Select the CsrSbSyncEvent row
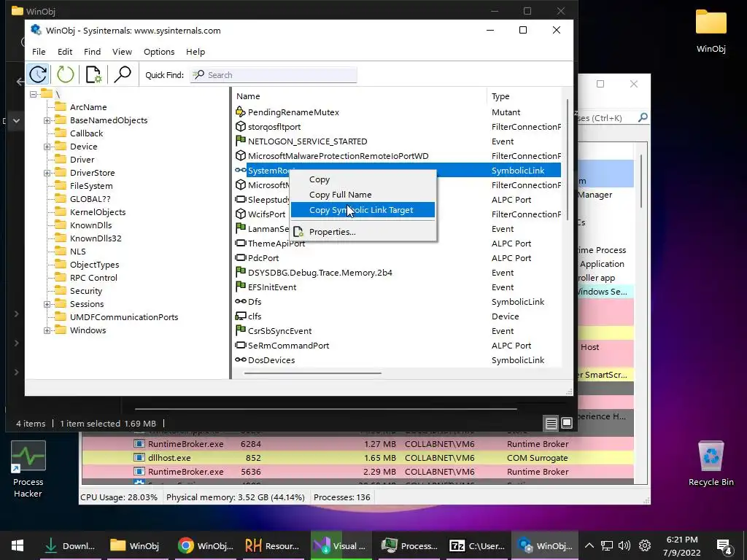The image size is (747, 560). pos(398,330)
